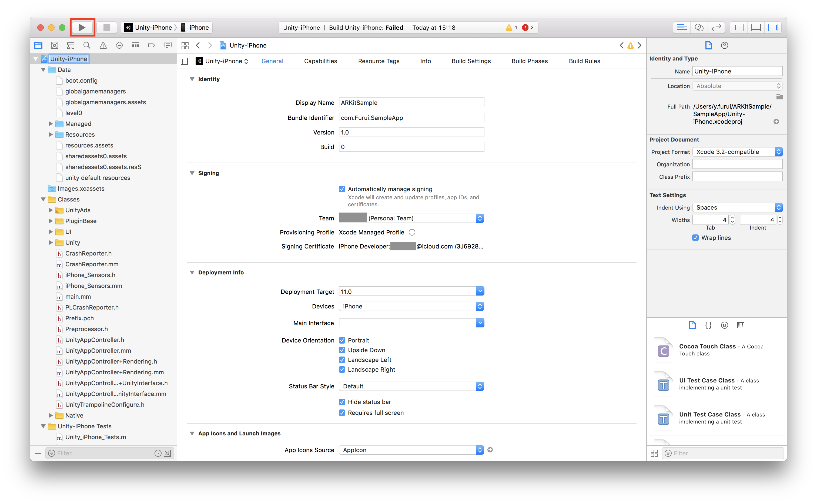The height and width of the screenshot is (504, 817).
Task: Uncheck Automatically manage signing
Action: coord(342,189)
